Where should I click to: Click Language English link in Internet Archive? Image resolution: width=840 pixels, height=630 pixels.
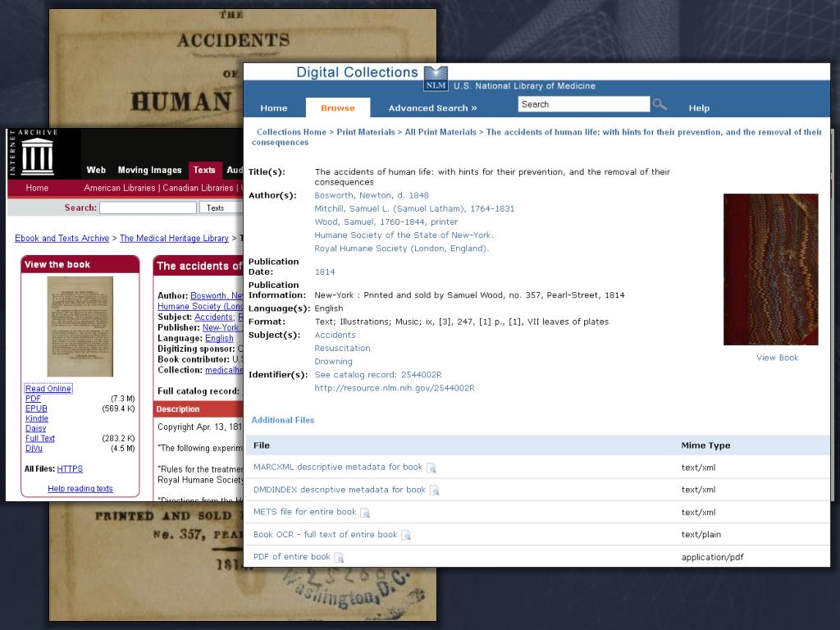point(219,339)
